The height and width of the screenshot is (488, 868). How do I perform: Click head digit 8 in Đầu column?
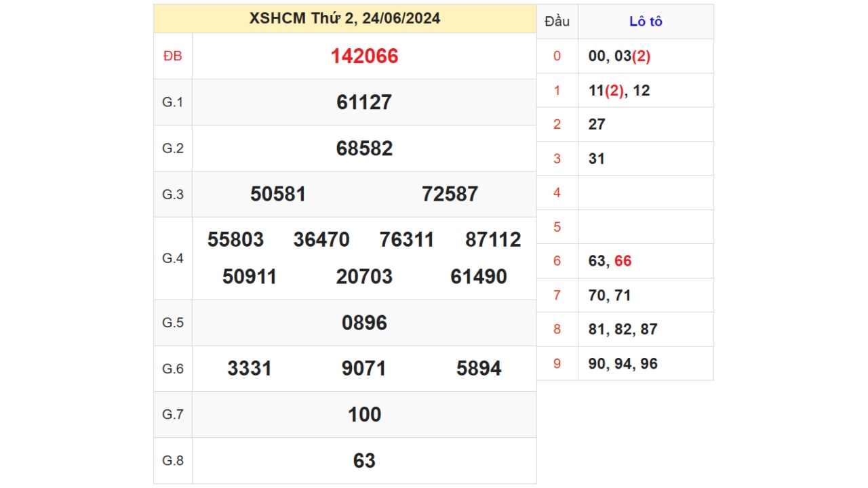[x=557, y=329]
